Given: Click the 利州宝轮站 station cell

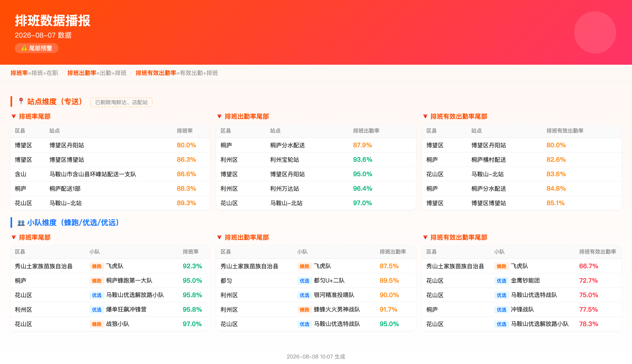Looking at the screenshot, I should [x=285, y=160].
